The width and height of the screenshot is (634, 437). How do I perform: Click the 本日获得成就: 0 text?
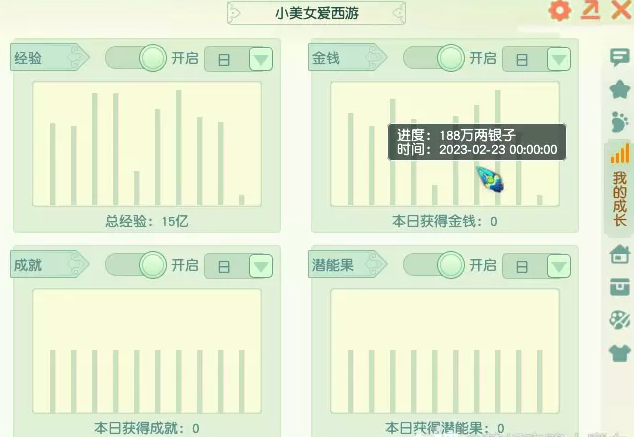pos(147,428)
